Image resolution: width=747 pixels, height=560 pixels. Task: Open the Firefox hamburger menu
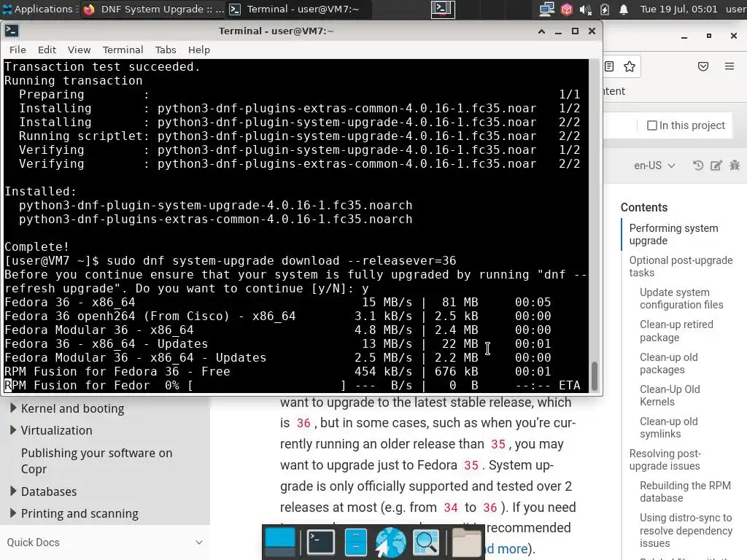(x=729, y=66)
